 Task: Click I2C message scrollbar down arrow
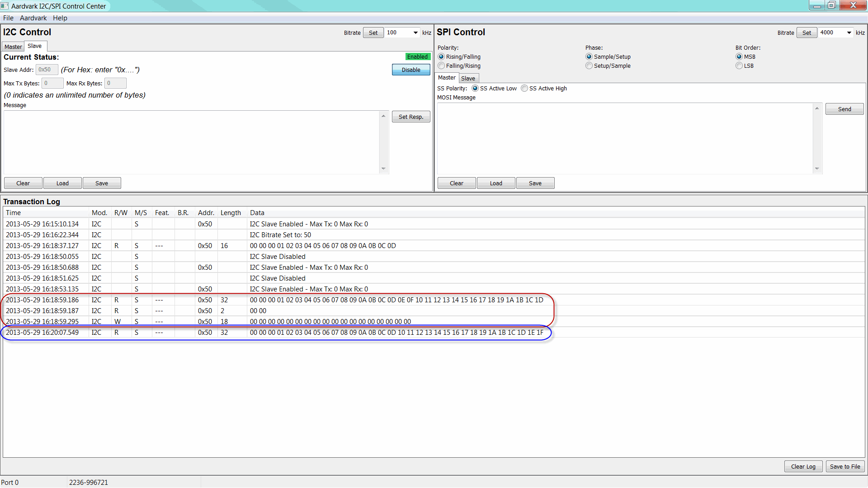click(x=383, y=169)
